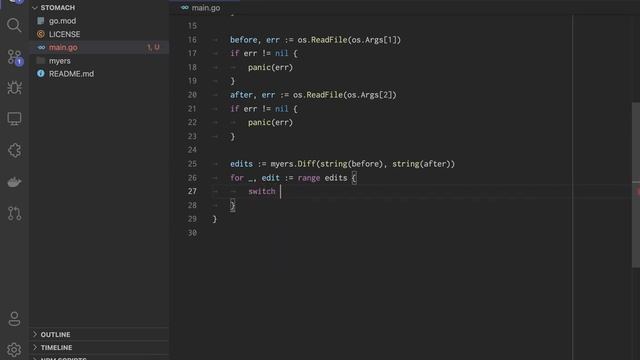640x360 pixels.
Task: Click the README.md info icon
Action: point(40,74)
